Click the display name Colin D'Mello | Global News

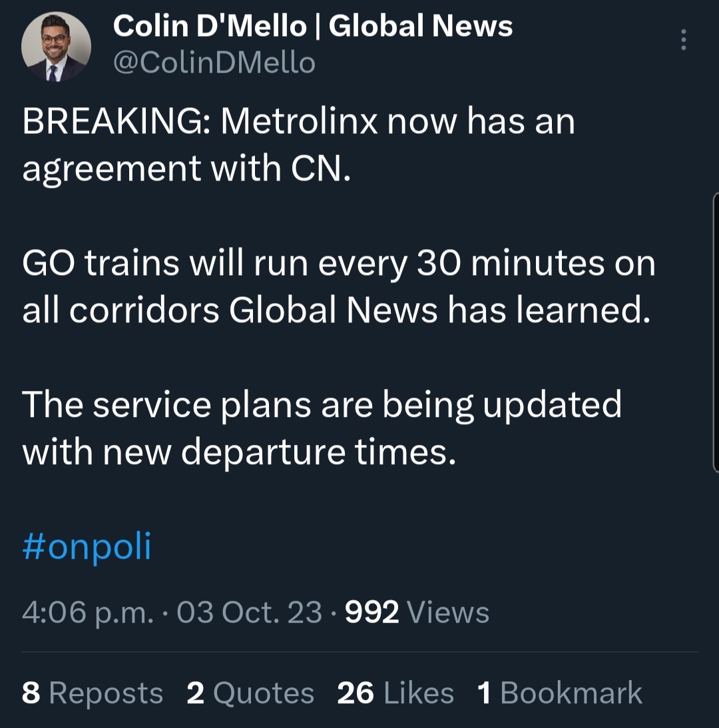tap(313, 27)
